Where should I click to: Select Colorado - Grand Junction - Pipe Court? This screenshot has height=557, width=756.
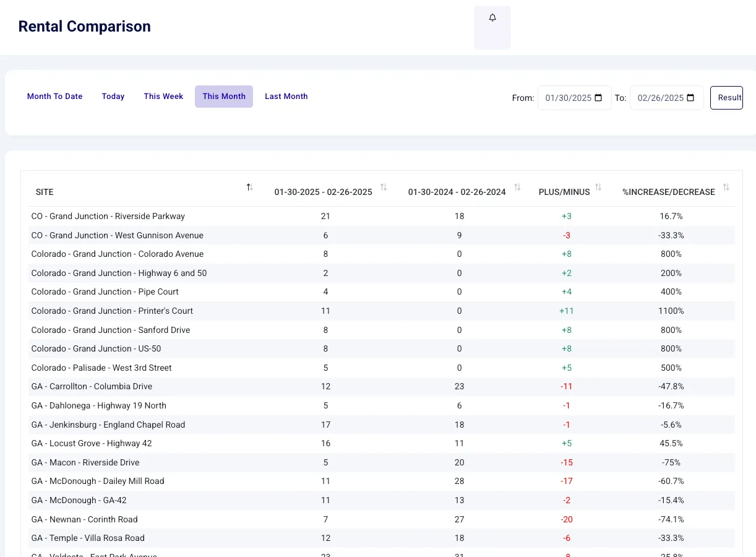[x=105, y=291]
